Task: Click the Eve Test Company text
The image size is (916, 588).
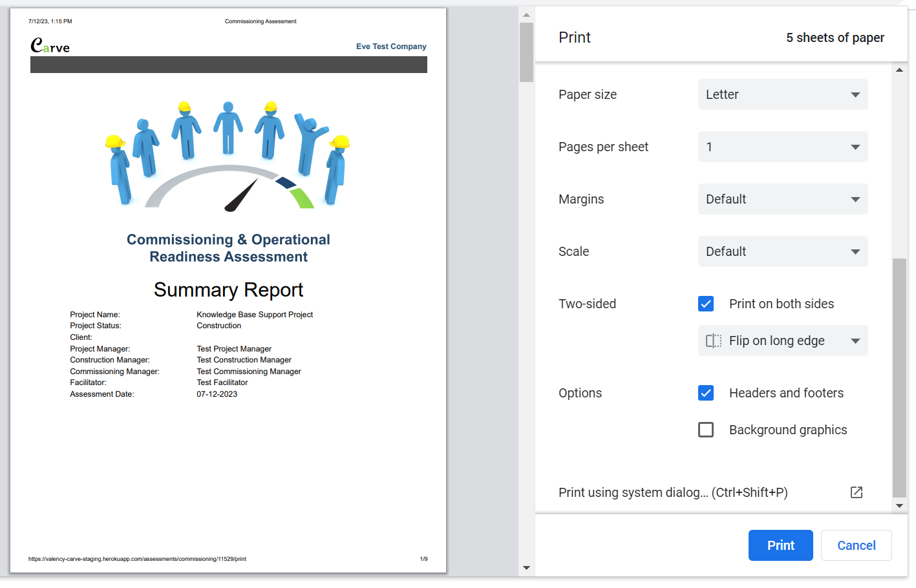Action: (x=391, y=47)
